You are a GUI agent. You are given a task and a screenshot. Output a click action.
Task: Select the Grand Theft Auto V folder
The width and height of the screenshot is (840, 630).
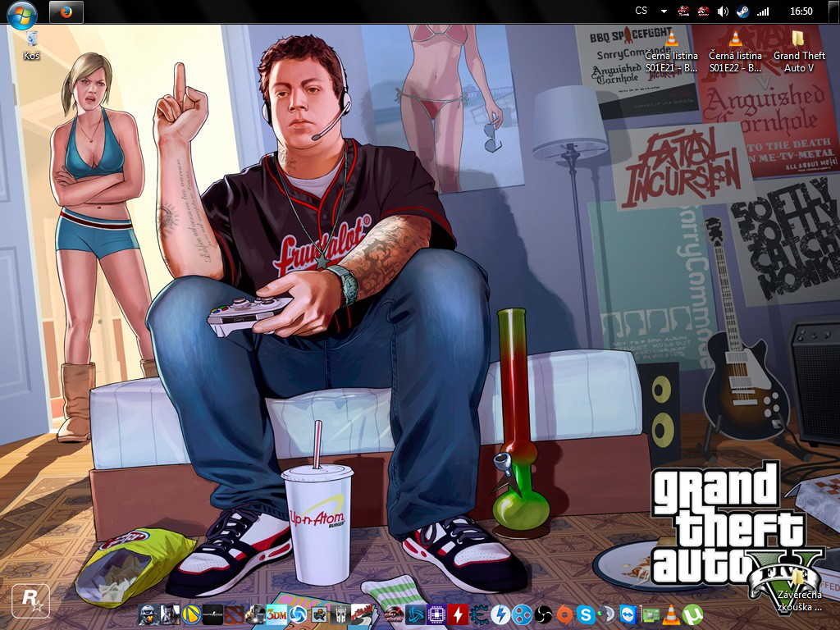coord(799,51)
